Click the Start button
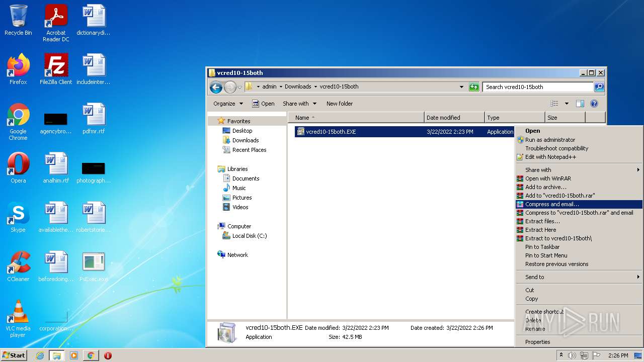The width and height of the screenshot is (644, 362). (14, 355)
